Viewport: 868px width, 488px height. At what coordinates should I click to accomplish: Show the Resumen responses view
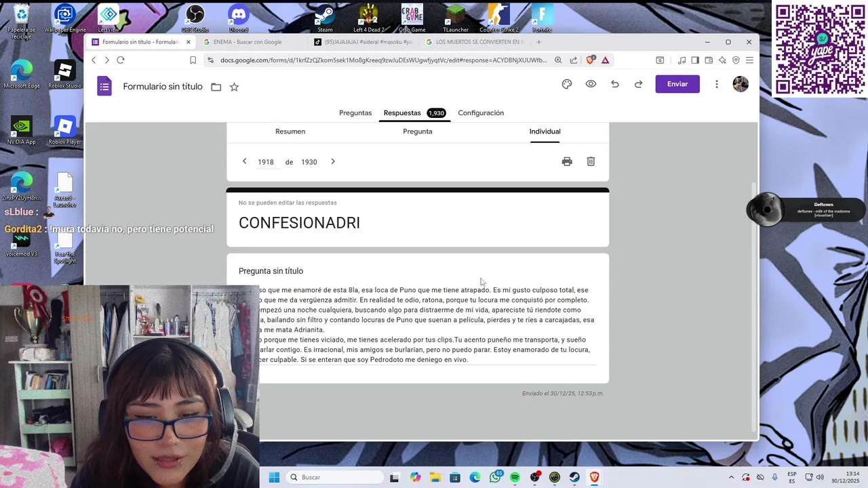pos(290,131)
